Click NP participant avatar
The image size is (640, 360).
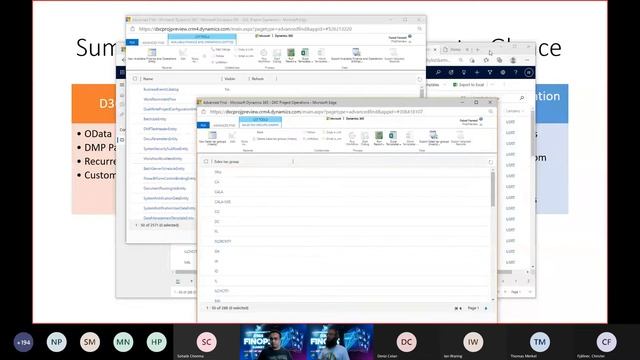click(57, 342)
